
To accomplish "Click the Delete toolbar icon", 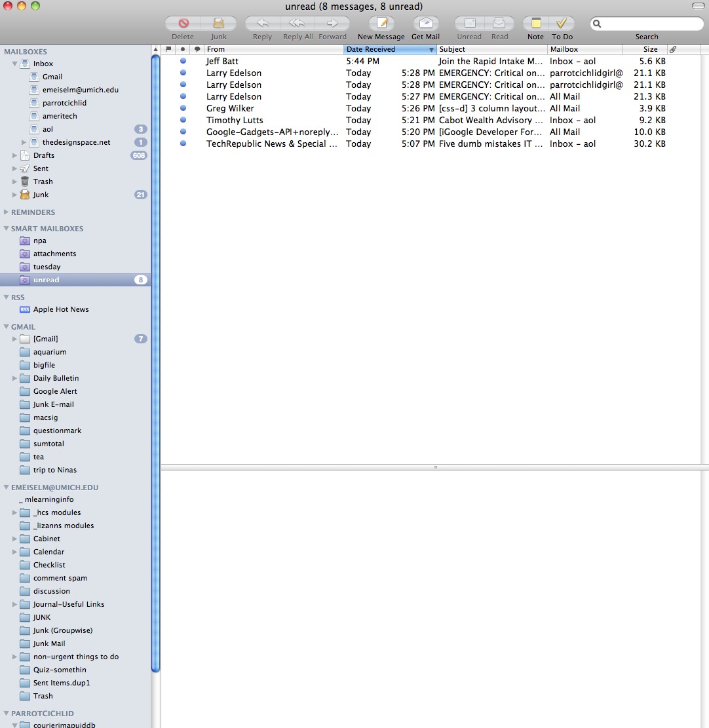I will (x=183, y=24).
